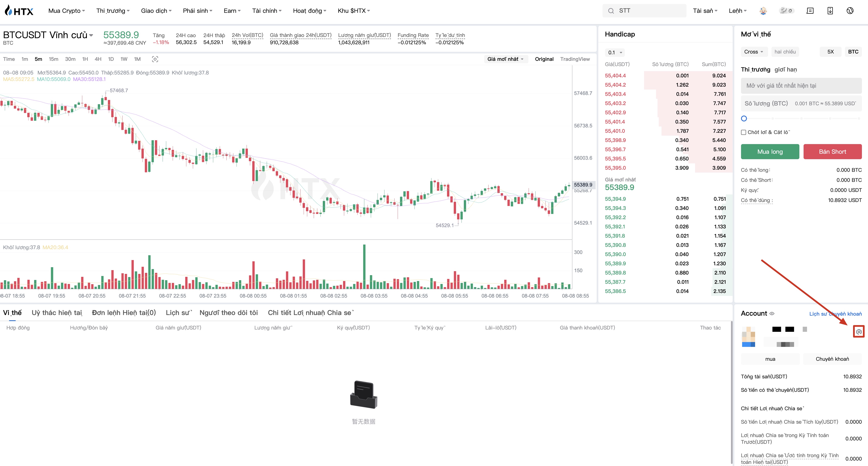Click the account avatar thumbnail
The width and height of the screenshot is (868, 466).
(x=748, y=337)
